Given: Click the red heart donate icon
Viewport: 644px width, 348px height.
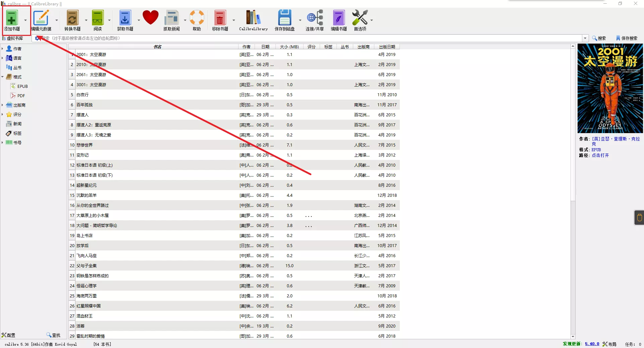Looking at the screenshot, I should click(x=150, y=17).
